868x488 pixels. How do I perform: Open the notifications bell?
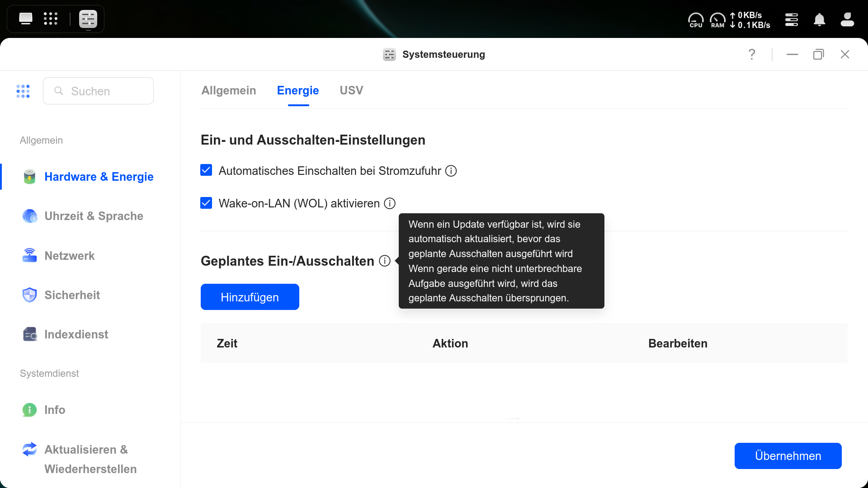pos(819,20)
